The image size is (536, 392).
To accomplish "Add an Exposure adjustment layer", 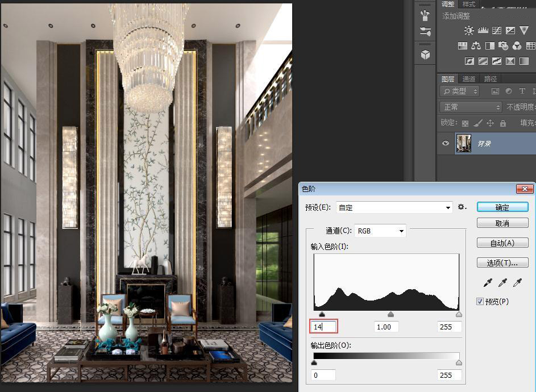I will coord(510,31).
